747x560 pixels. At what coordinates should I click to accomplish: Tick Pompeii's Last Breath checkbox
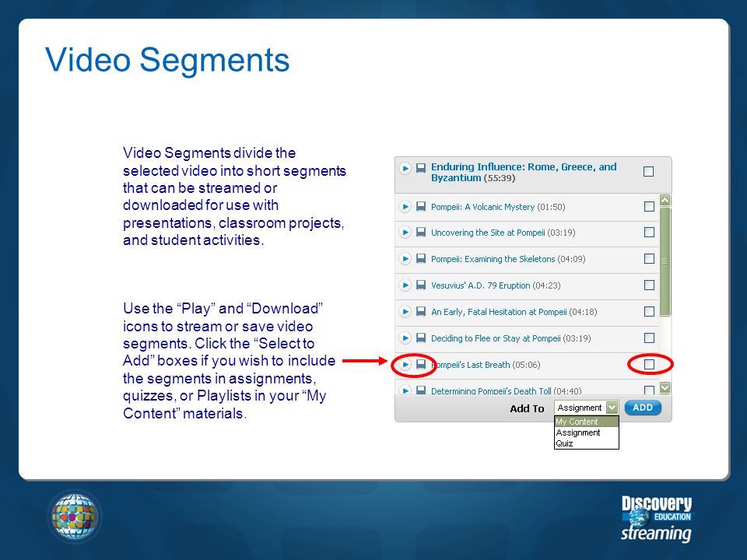point(649,364)
